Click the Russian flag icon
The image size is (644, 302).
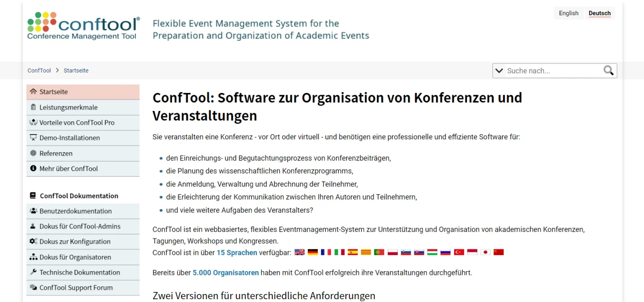446,252
